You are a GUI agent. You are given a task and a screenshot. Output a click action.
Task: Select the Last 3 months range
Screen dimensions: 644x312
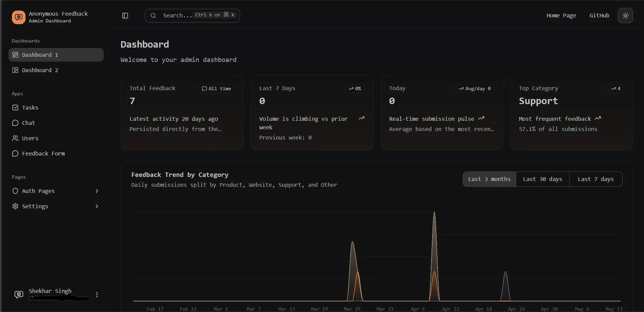click(489, 179)
